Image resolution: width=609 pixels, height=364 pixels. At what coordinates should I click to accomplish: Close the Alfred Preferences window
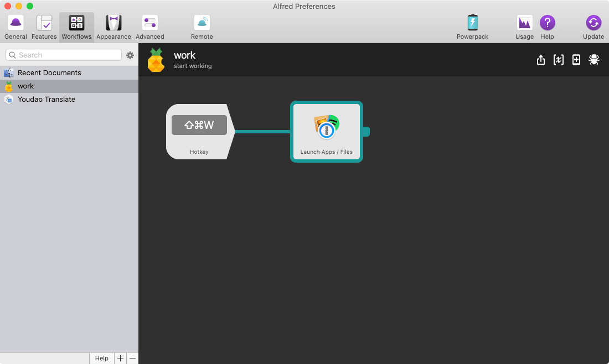tap(8, 6)
